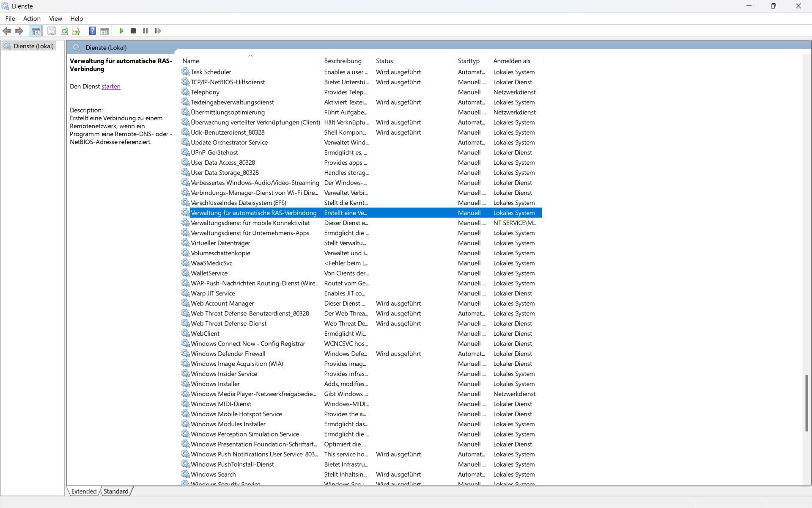
Task: Sort by the Starttyp column header
Action: [469, 61]
